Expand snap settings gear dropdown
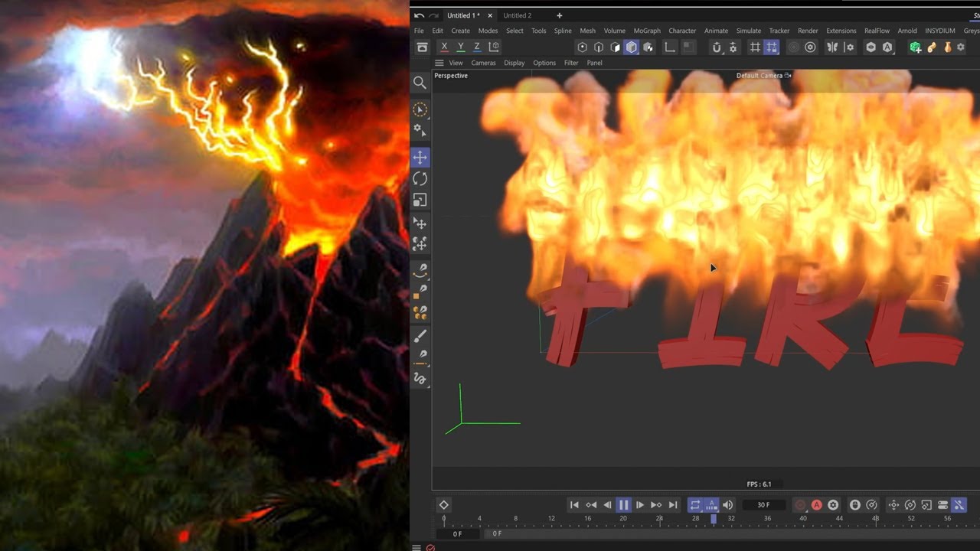Image resolution: width=980 pixels, height=551 pixels. (733, 47)
